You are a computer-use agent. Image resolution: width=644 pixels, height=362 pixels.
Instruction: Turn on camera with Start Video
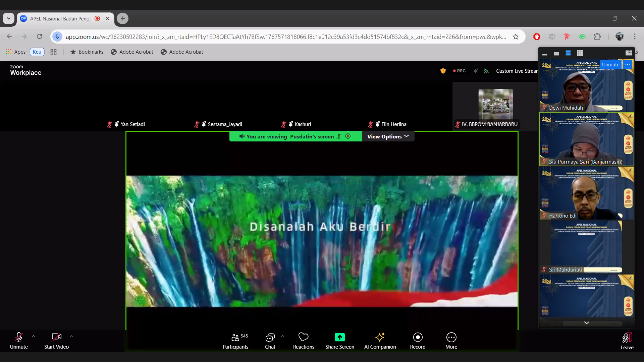pos(56,341)
